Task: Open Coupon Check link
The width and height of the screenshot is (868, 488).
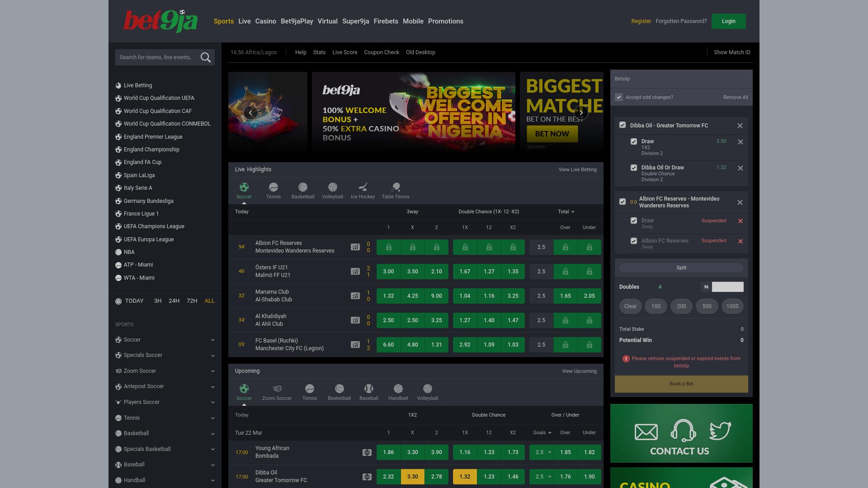Action: coord(382,52)
